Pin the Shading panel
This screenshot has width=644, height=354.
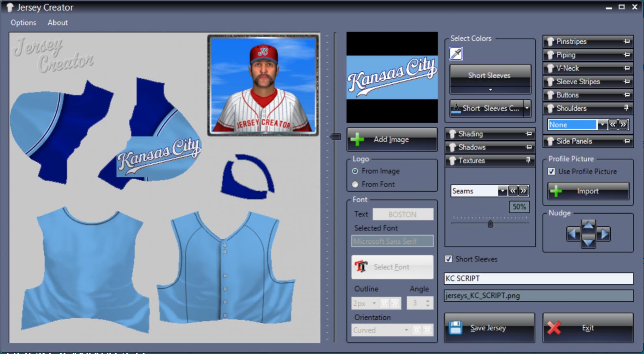click(x=529, y=134)
